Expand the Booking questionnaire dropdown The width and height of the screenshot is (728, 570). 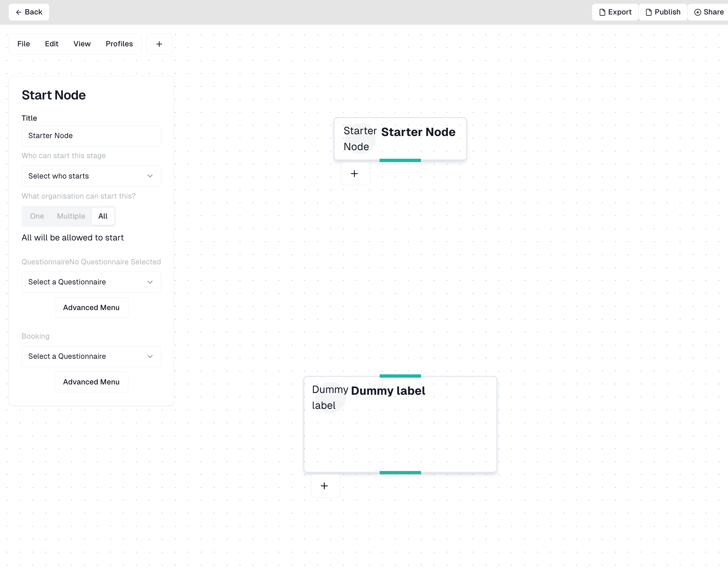pyautogui.click(x=92, y=356)
